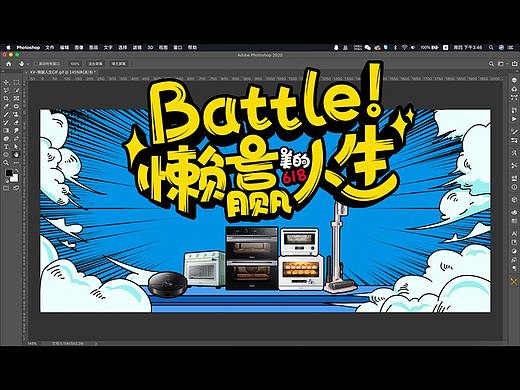Select the Crop tool
The height and width of the screenshot is (390, 520).
tap(6, 98)
